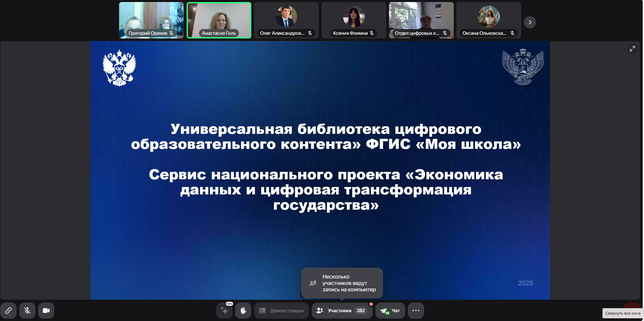The width and height of the screenshot is (644, 321).
Task: Toggle the camera on or off
Action: (46, 311)
